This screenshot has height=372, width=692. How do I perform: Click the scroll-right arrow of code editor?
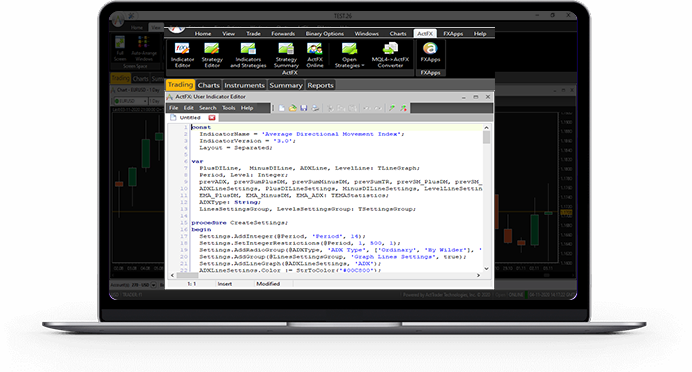pos(478,275)
